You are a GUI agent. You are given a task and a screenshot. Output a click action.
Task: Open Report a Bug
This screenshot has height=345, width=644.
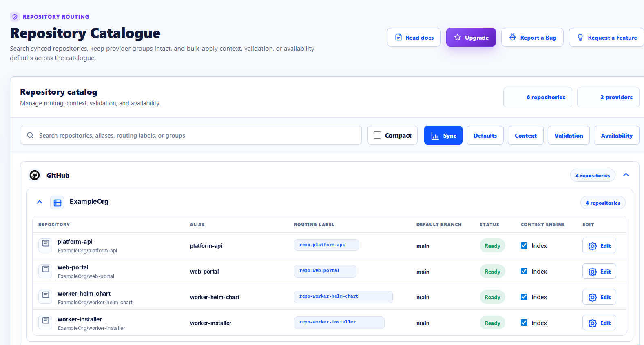point(532,37)
